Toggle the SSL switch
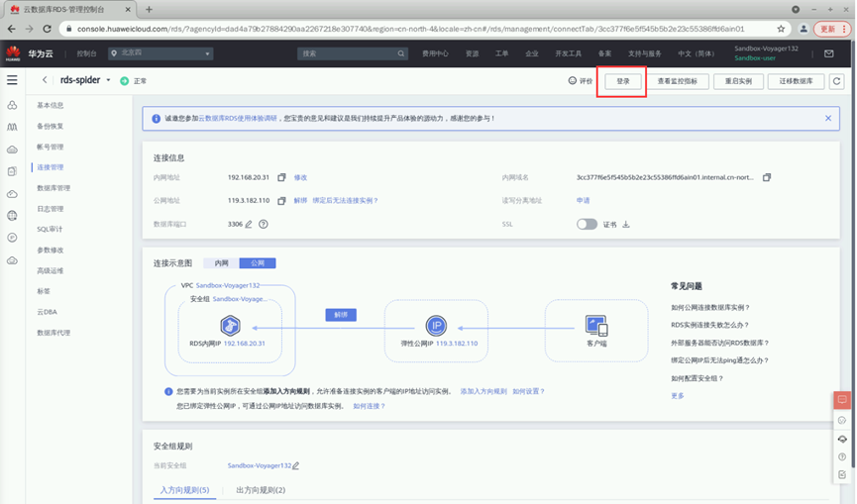The image size is (857, 504). pos(587,225)
